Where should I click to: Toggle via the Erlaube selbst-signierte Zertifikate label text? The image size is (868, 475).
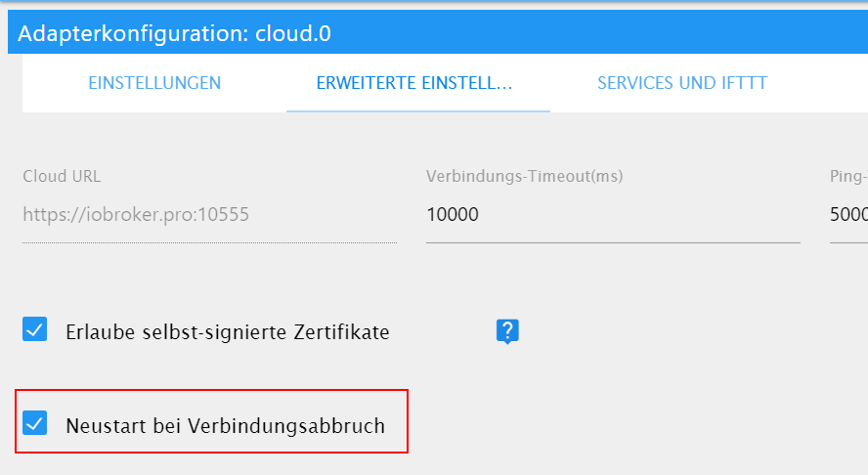(x=228, y=332)
